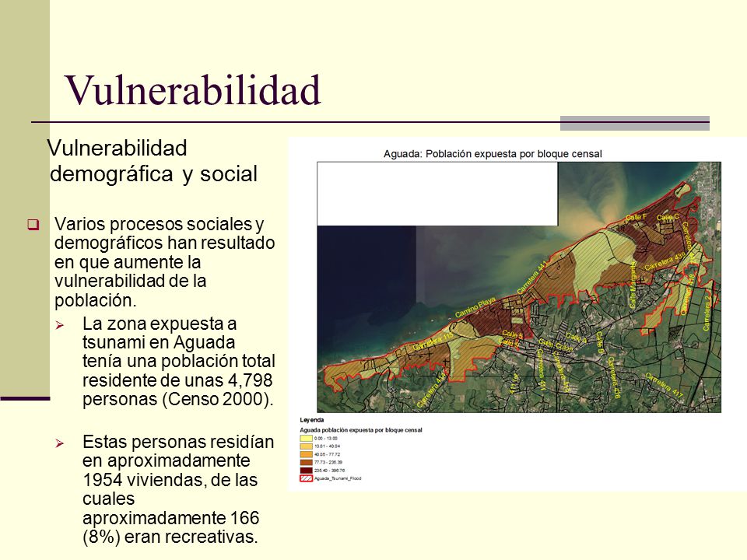The width and height of the screenshot is (747, 560).
Task: Click the arrow bullet beside 'Estas personas residían'
Action: 60,443
